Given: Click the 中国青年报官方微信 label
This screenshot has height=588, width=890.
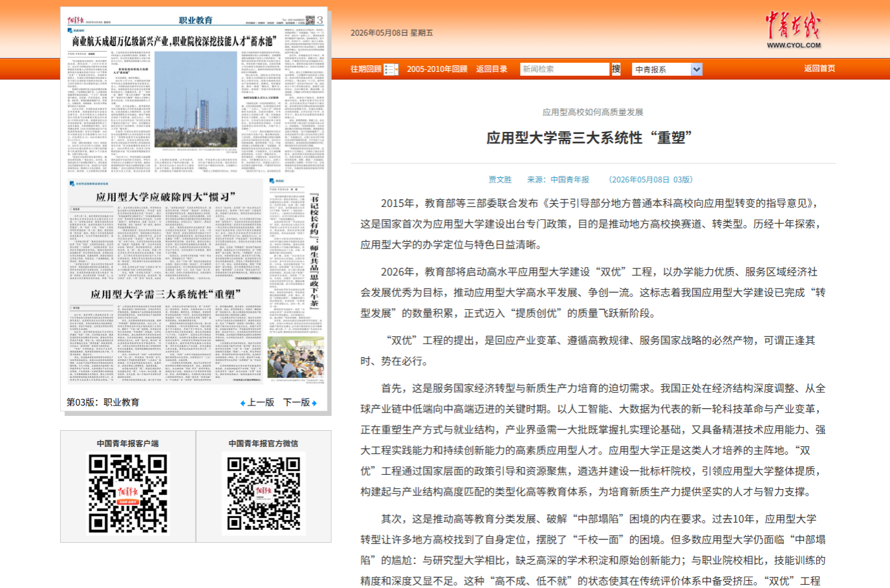Looking at the screenshot, I should [x=264, y=444].
